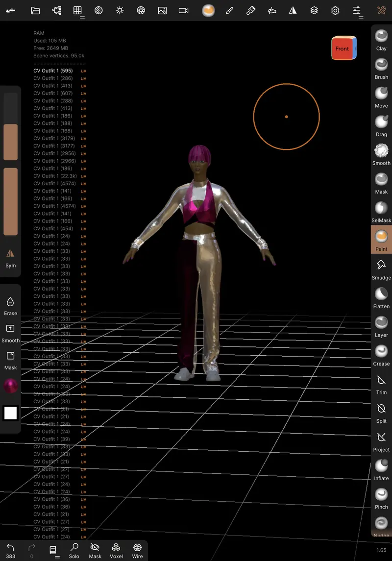Adjust the brush intensity slider
Screen dimensions: 392x561
point(10,201)
